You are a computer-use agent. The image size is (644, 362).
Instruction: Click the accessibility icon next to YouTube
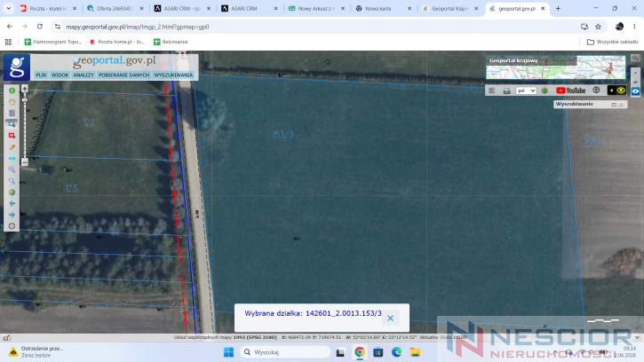(596, 90)
